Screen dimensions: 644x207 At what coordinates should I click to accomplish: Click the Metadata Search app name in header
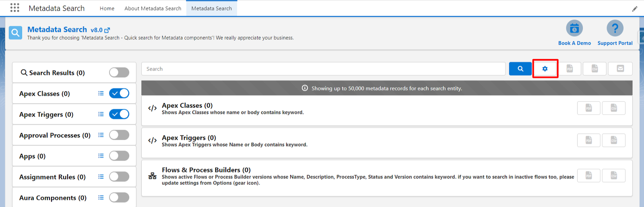(57, 8)
